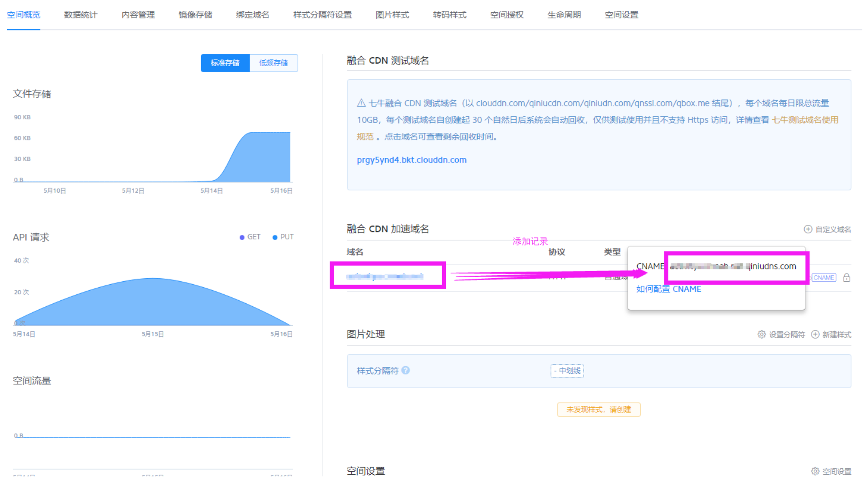
Task: Select the 标准存储 storage toggle
Action: pyautogui.click(x=225, y=63)
